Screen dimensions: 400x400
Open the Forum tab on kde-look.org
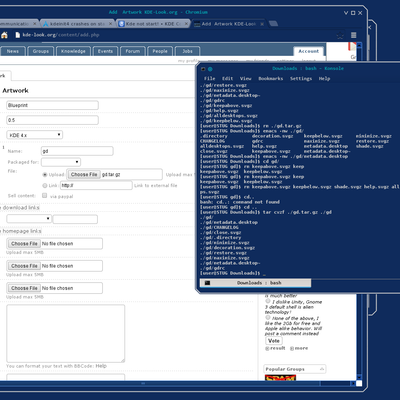[x=133, y=51]
